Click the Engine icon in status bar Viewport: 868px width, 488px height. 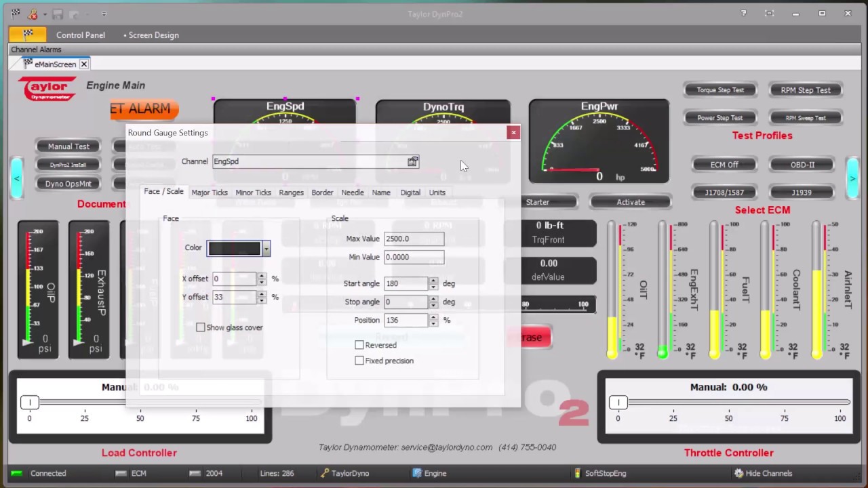[418, 474]
